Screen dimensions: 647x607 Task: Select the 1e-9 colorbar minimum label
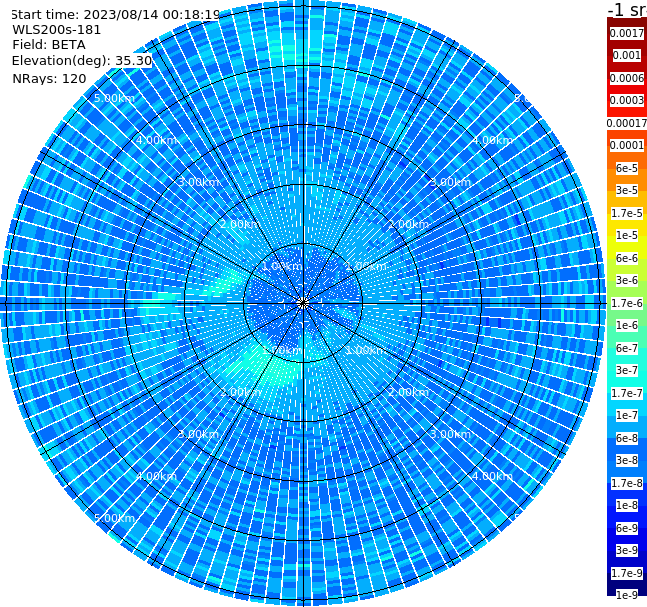point(627,595)
